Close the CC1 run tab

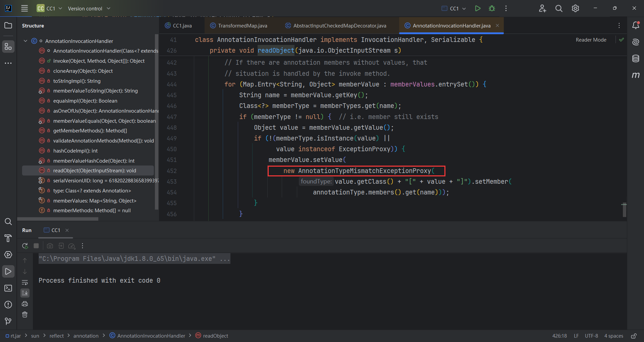point(67,230)
